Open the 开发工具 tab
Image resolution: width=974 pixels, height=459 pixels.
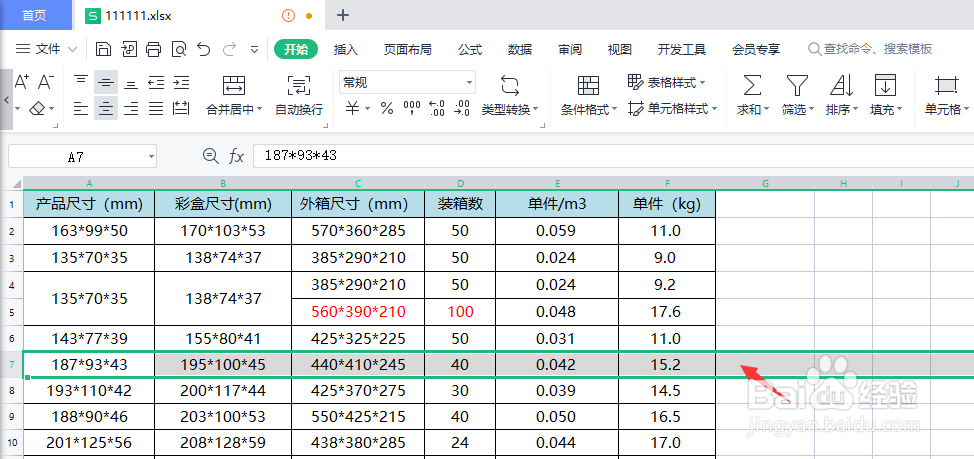click(x=681, y=49)
